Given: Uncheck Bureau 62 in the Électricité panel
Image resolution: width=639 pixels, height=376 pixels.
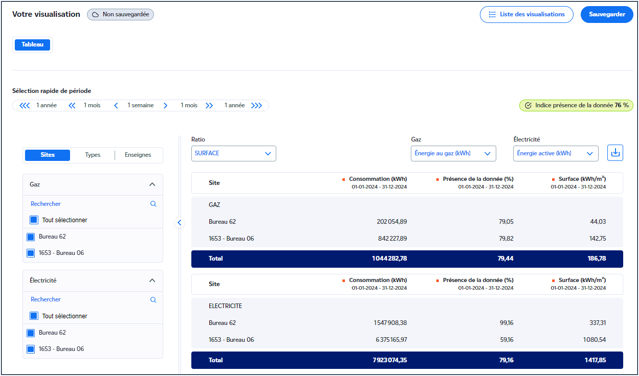Looking at the screenshot, I should tap(31, 333).
